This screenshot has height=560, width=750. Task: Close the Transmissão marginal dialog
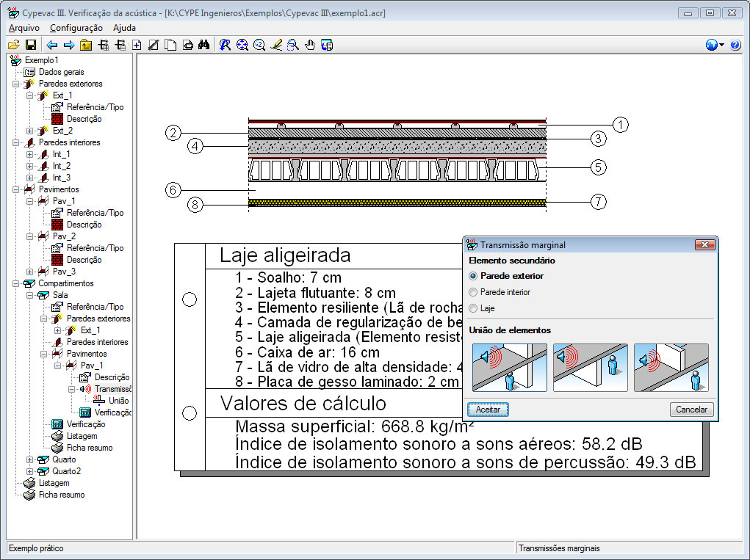click(704, 245)
